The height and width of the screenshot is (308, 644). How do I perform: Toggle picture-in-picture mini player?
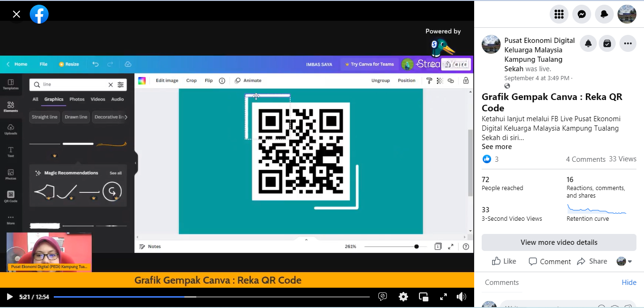click(423, 297)
